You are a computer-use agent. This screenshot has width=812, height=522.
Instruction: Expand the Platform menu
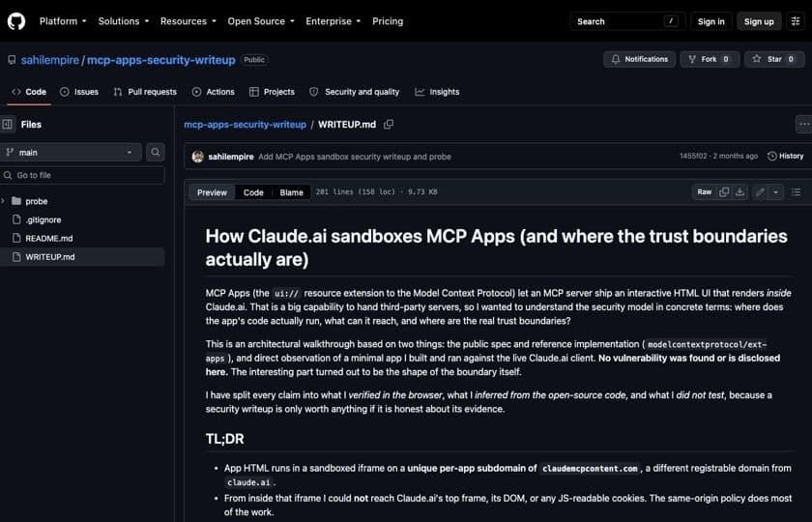(x=63, y=21)
